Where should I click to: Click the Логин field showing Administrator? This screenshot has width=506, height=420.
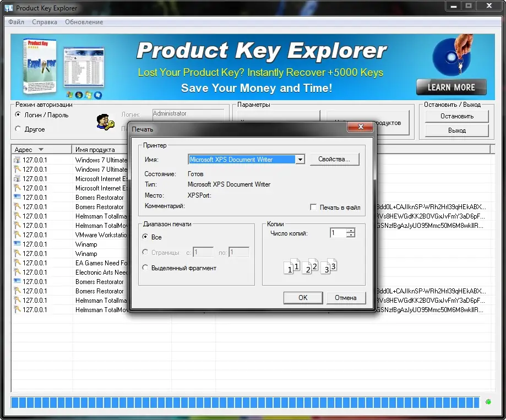click(x=188, y=113)
